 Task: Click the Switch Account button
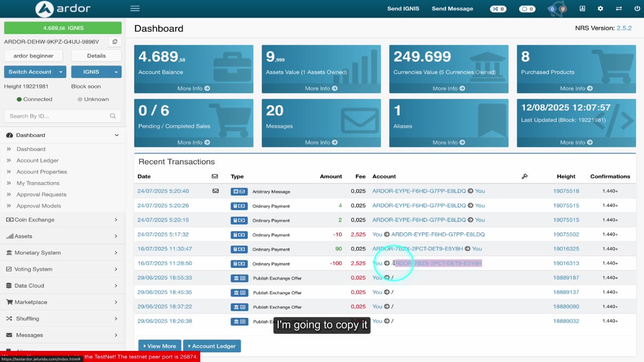30,72
